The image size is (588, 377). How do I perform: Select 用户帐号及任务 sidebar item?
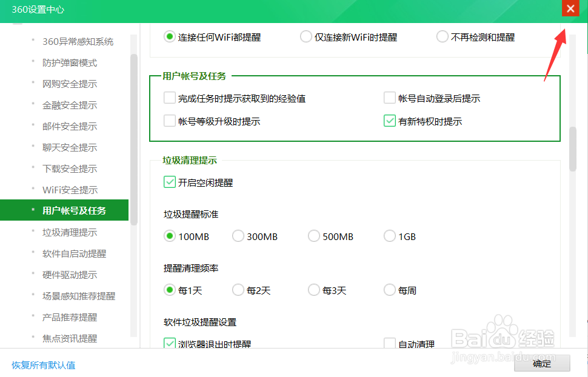point(64,210)
